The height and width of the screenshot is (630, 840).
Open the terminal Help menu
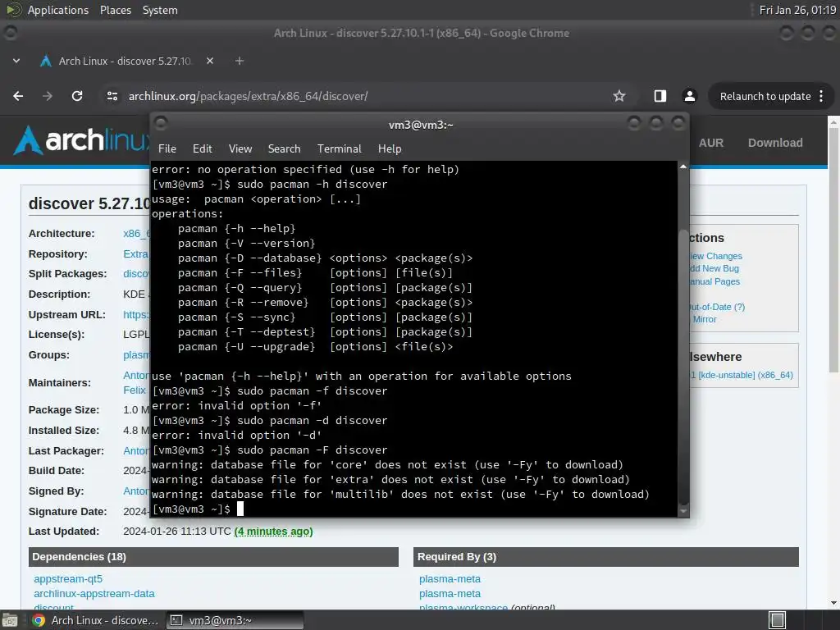pos(390,149)
